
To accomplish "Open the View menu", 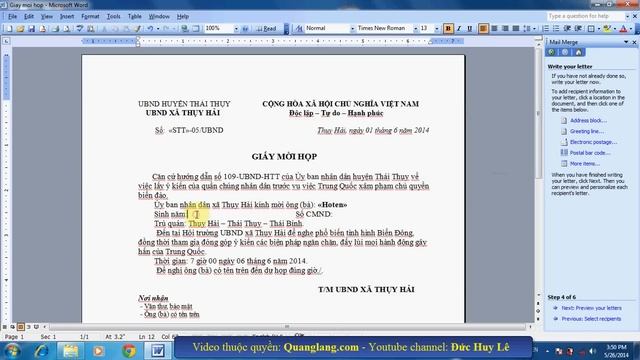I will pos(47,16).
